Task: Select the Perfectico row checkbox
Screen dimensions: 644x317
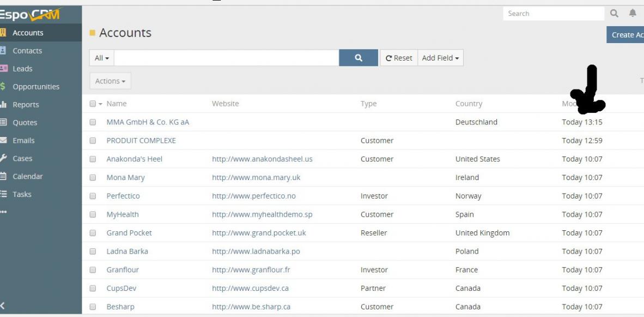Action: 93,196
